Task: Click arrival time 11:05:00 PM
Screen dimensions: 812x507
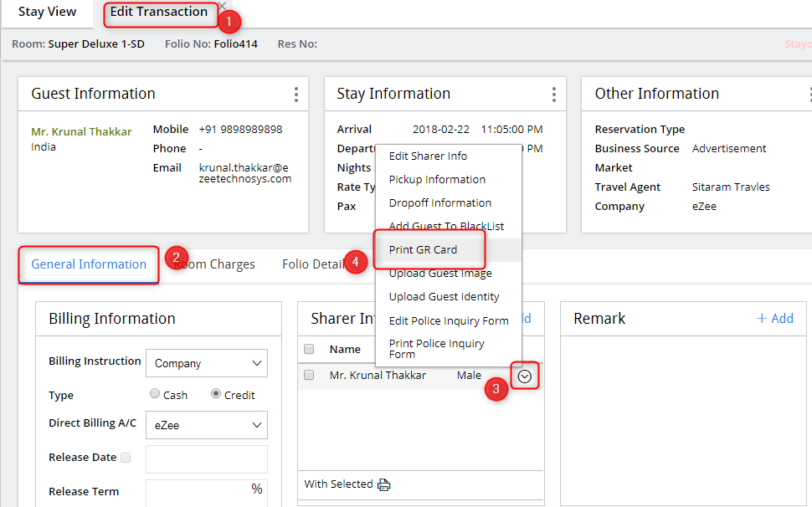Action: [x=511, y=130]
